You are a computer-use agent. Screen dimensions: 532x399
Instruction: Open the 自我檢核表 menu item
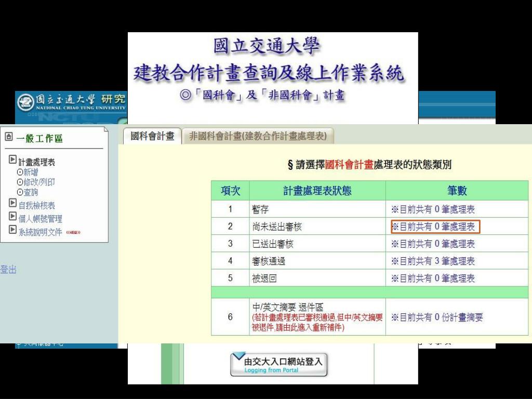coord(37,206)
